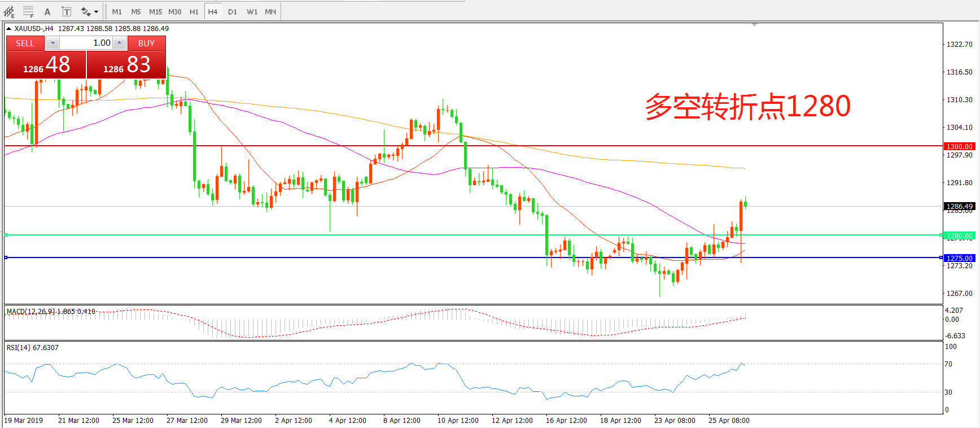Increase the lot volume with up arrow
This screenshot has width=980, height=428.
click(119, 43)
